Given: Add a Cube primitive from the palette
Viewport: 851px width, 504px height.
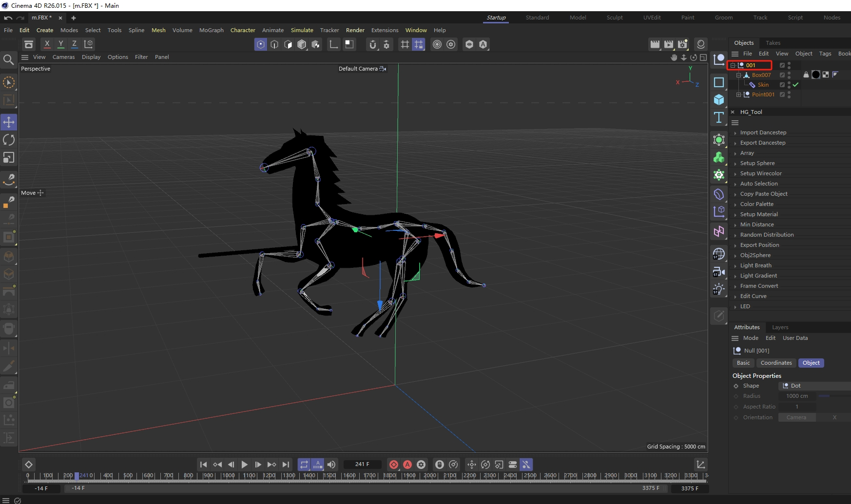Looking at the screenshot, I should point(719,99).
